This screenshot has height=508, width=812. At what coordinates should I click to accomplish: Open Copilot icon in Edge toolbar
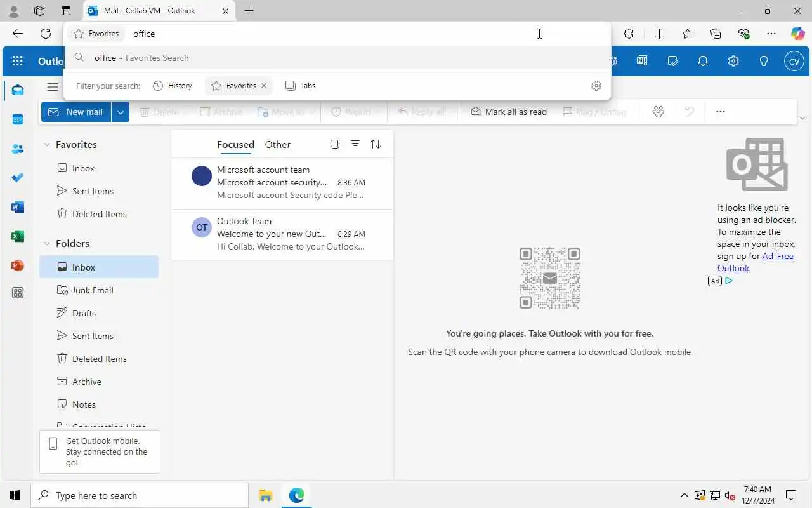coord(797,34)
